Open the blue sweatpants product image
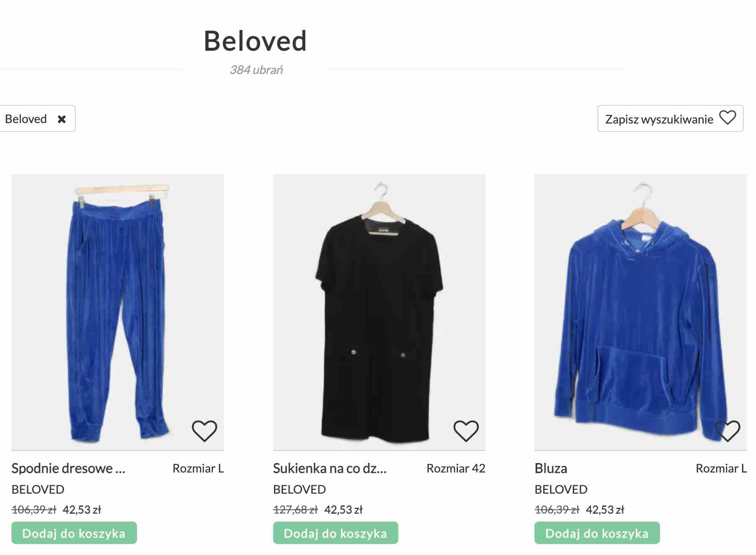756x555 pixels. pos(118,312)
